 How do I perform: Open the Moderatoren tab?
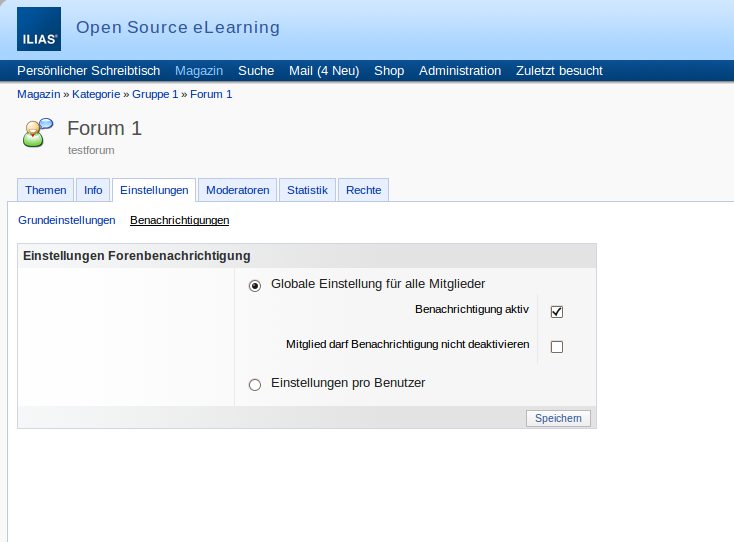pos(237,190)
